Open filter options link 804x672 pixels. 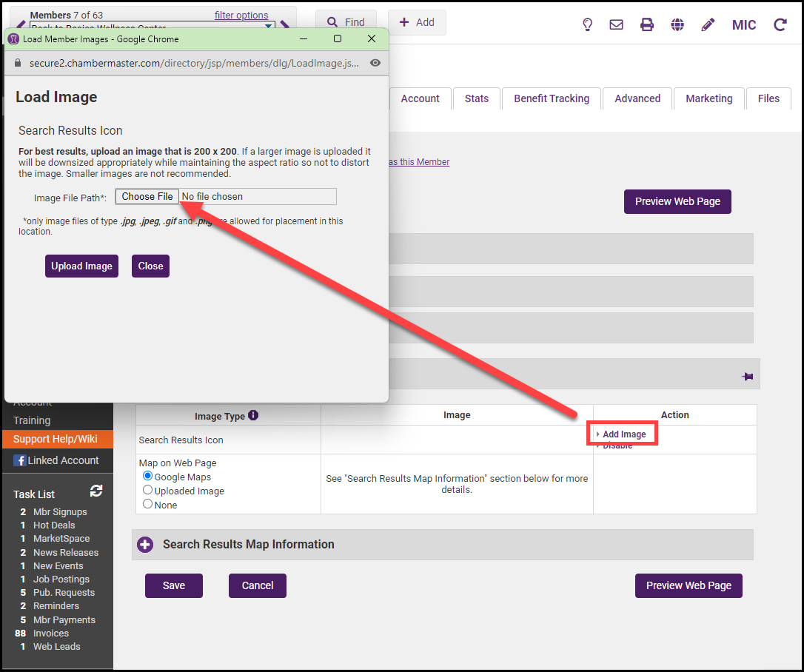coord(241,15)
